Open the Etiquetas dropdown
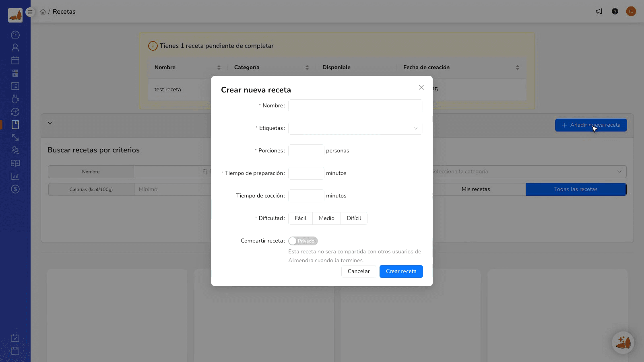Screen dimensions: 644x362 (x=355, y=128)
